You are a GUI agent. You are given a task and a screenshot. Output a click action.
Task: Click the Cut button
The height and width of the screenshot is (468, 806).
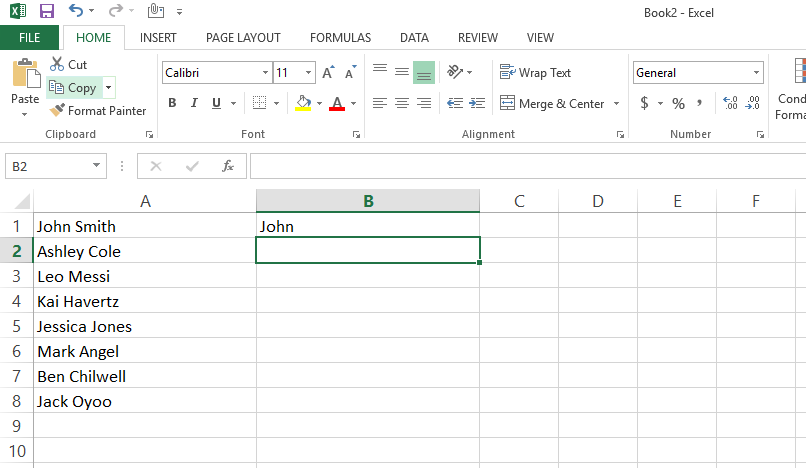tap(68, 64)
